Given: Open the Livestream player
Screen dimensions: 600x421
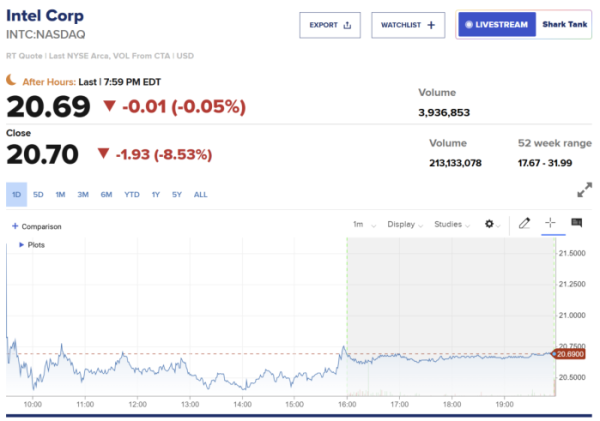Looking at the screenshot, I should tap(495, 25).
